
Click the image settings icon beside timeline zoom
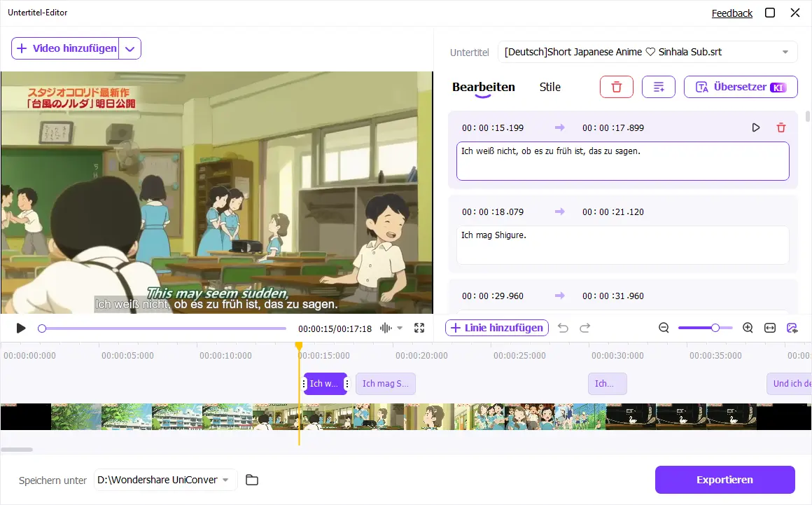(x=792, y=328)
